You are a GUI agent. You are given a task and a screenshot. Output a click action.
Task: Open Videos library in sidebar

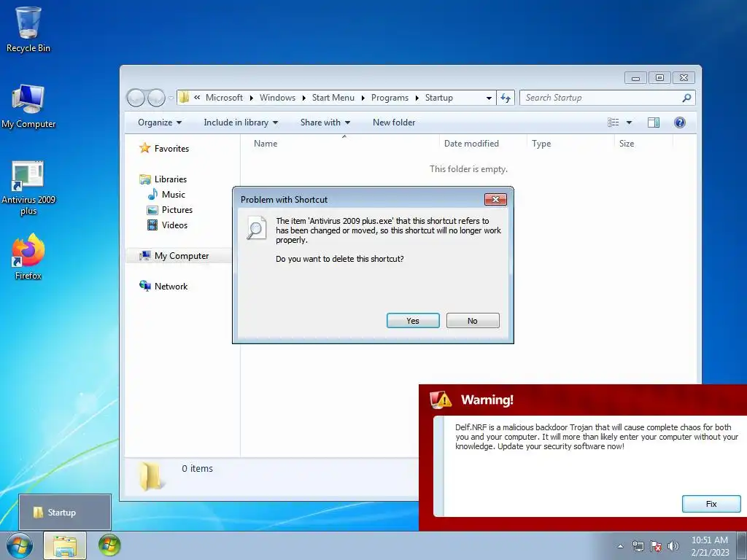168,225
